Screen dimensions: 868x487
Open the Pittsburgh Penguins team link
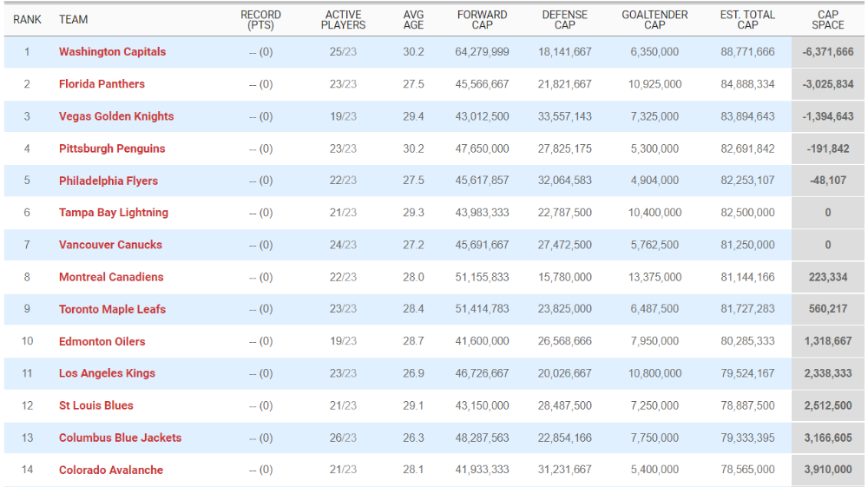pos(112,148)
